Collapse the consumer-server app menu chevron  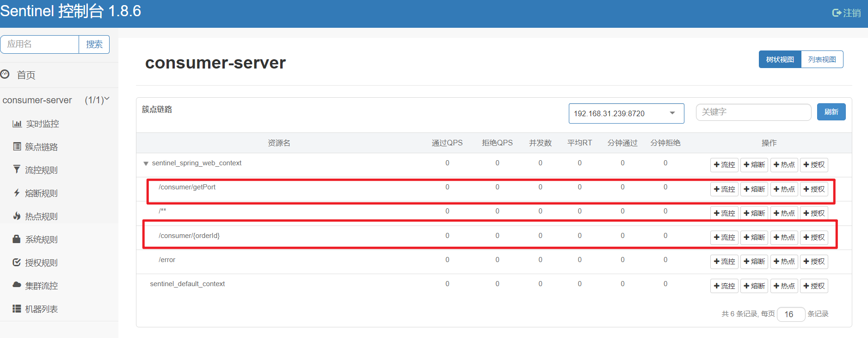(107, 99)
